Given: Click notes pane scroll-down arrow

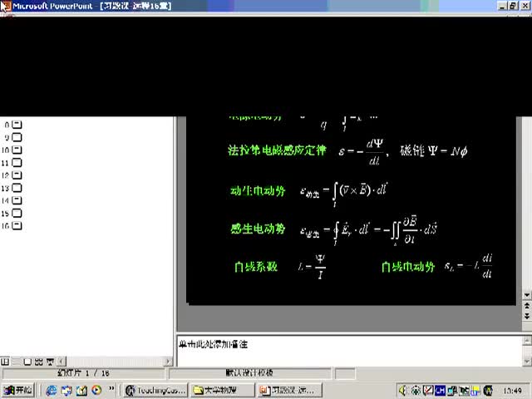Looking at the screenshot, I should pos(527,362).
